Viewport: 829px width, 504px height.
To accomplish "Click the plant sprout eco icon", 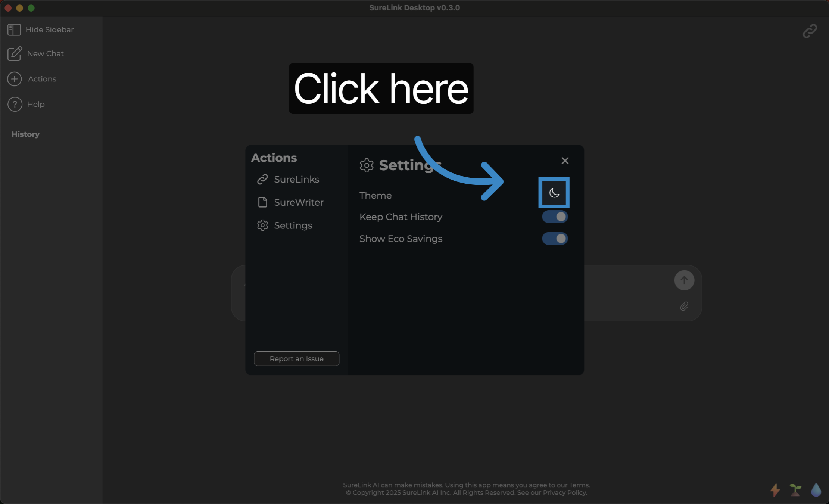I will 795,490.
